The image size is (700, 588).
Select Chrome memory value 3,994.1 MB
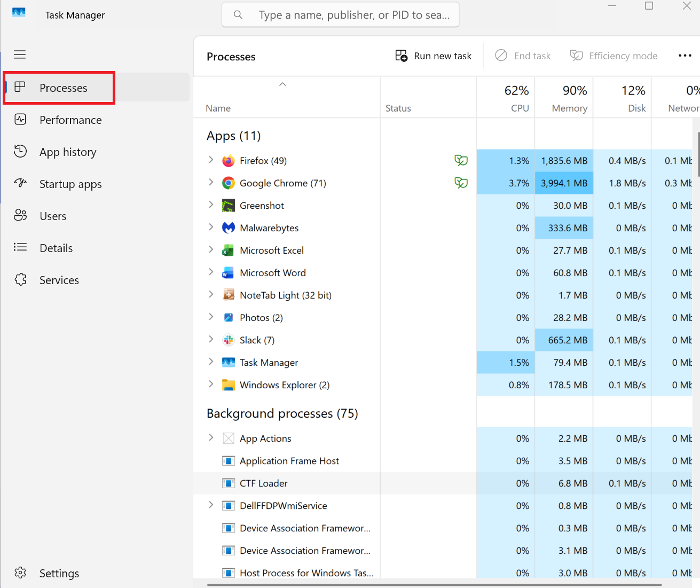564,183
